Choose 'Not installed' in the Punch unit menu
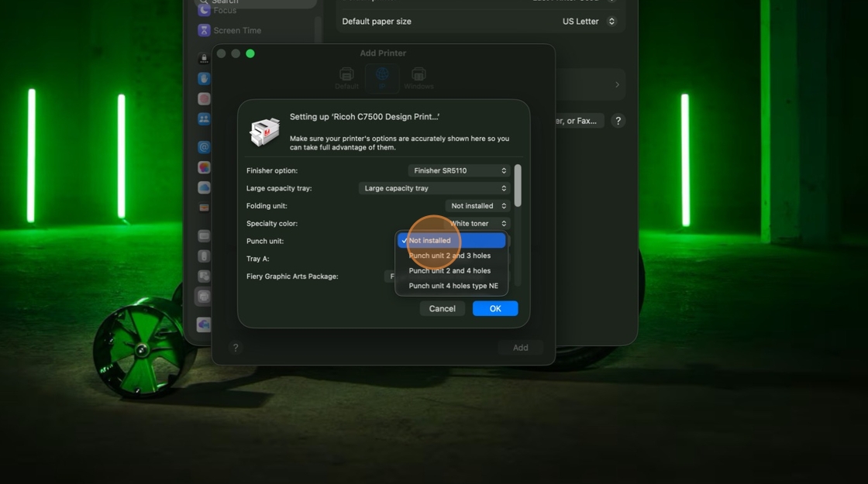Image resolution: width=868 pixels, height=484 pixels. point(451,241)
